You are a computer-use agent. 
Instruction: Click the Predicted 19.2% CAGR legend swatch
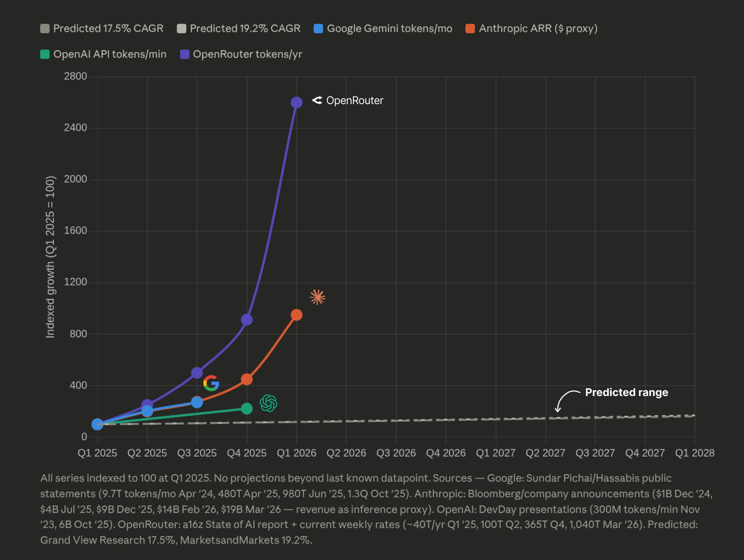click(182, 29)
